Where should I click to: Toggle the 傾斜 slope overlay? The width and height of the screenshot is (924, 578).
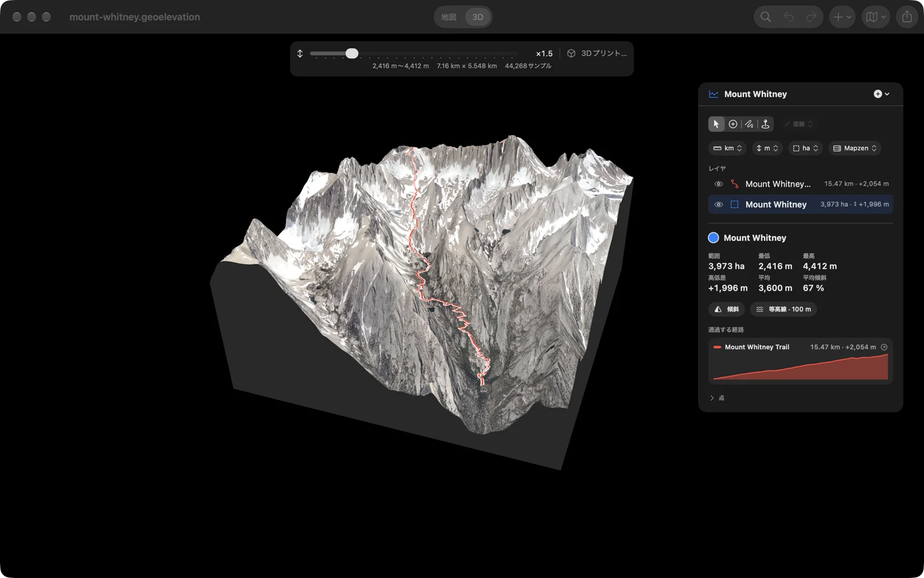726,309
